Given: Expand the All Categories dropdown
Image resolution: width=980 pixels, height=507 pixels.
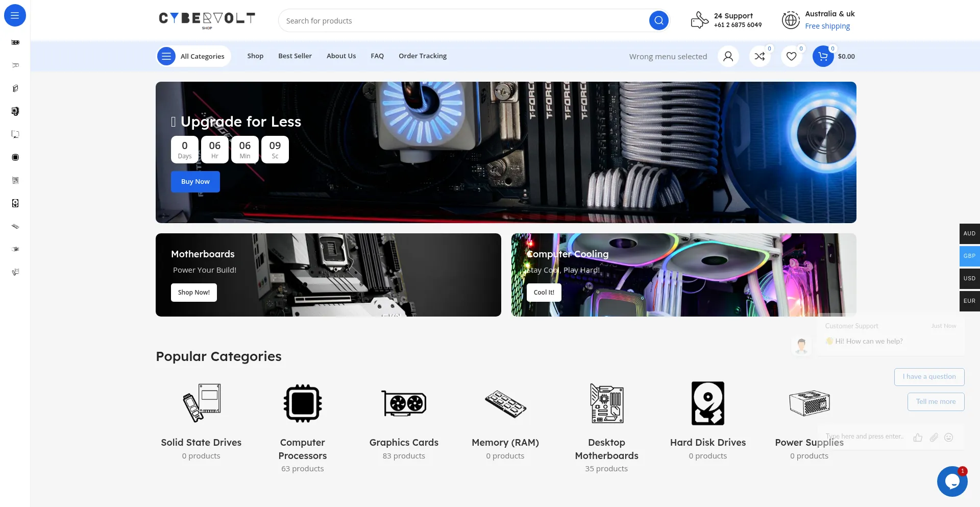Looking at the screenshot, I should click(193, 56).
